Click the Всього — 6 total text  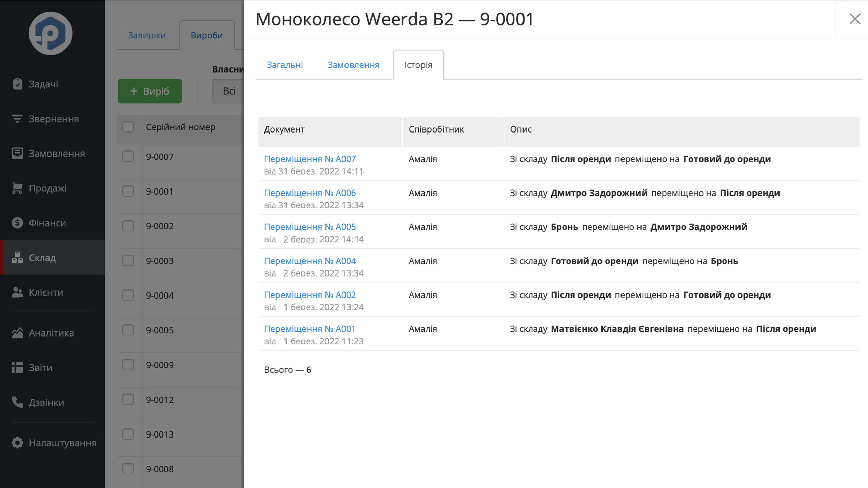coord(287,370)
